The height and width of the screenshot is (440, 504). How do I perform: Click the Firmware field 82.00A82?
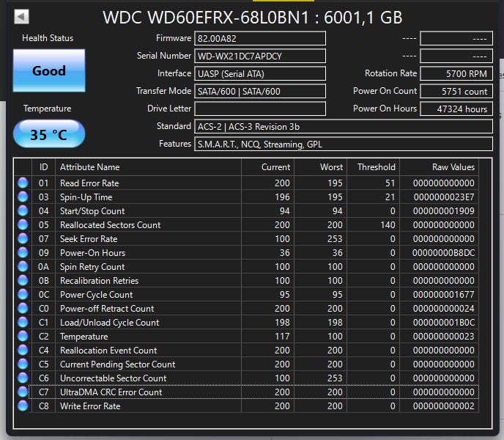(260, 39)
